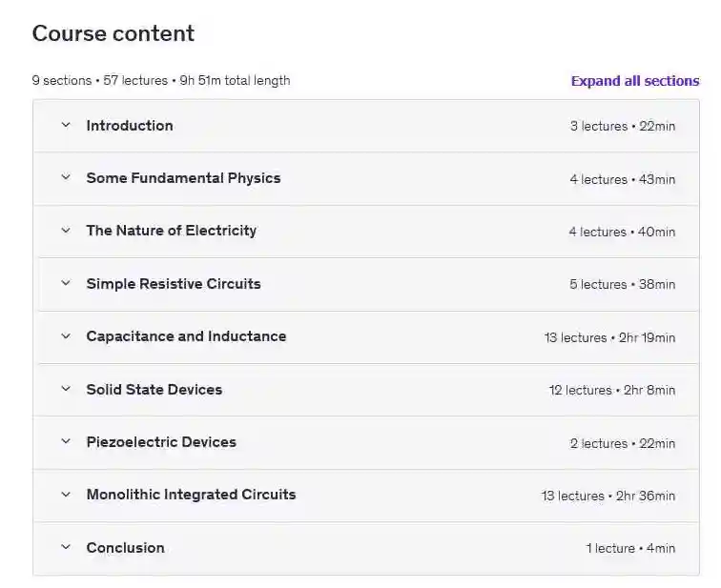Image resolution: width=721 pixels, height=588 pixels.
Task: Expand the Conclusion section title
Action: 125,548
